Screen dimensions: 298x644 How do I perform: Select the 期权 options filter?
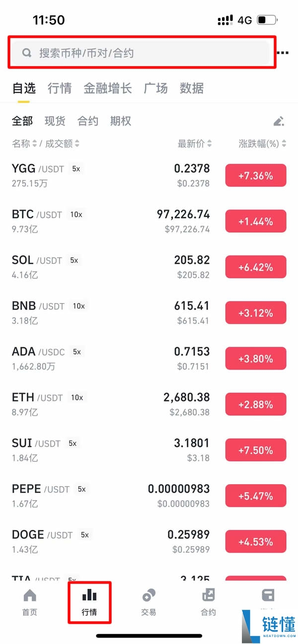tap(121, 121)
